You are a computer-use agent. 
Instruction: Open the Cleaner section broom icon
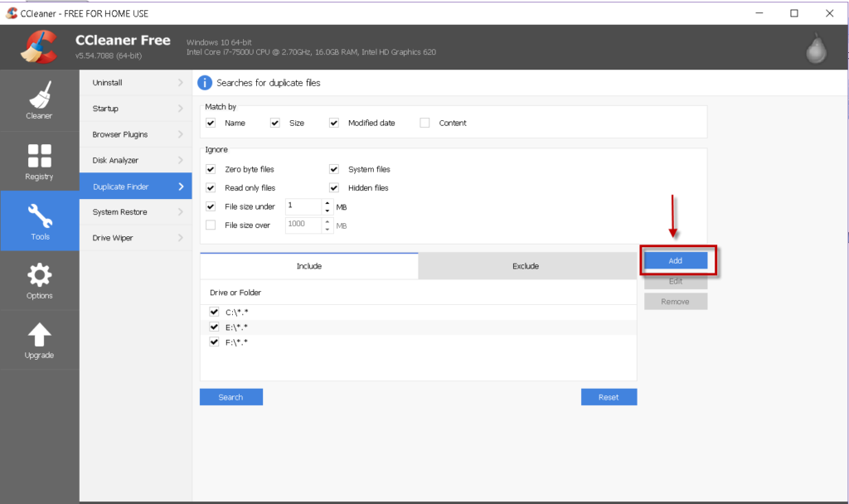40,94
